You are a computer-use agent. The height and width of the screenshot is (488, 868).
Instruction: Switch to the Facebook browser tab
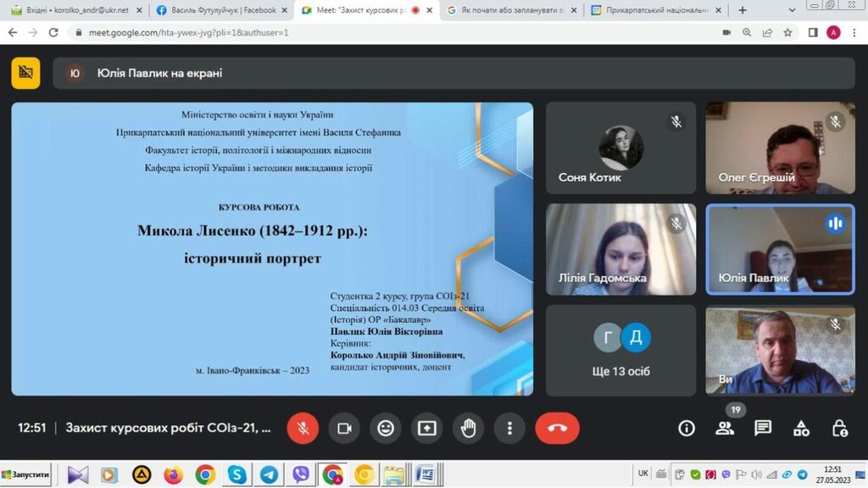(x=219, y=10)
